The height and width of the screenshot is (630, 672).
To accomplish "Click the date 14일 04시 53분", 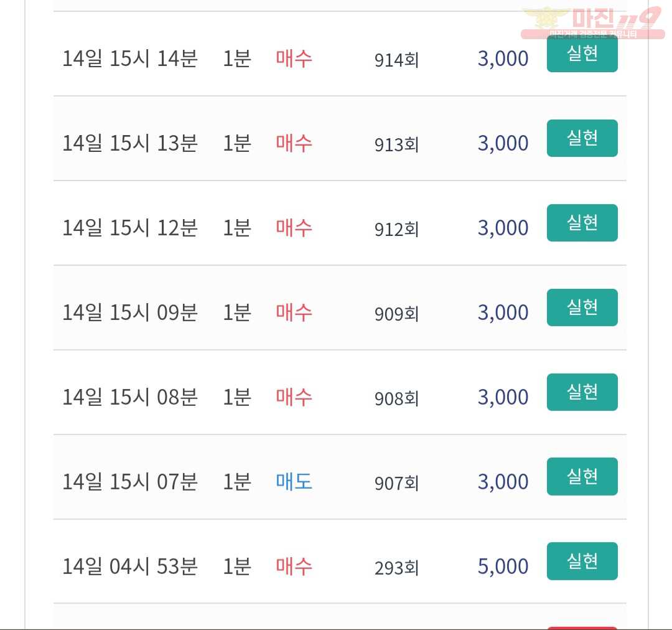I will pyautogui.click(x=130, y=567).
